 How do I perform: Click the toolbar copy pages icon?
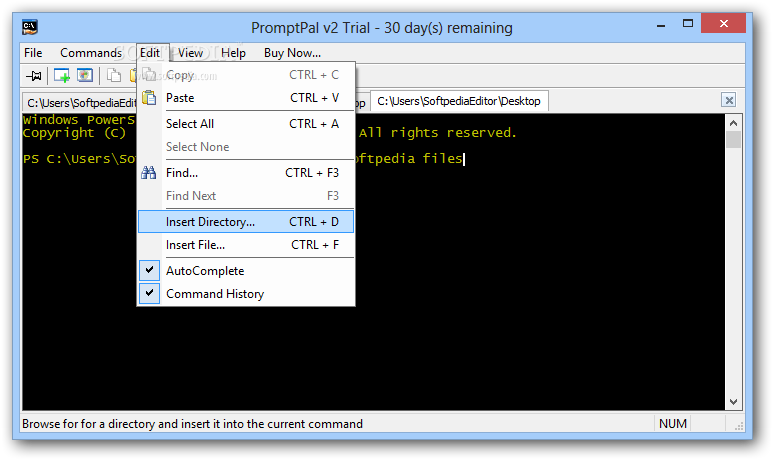click(114, 75)
